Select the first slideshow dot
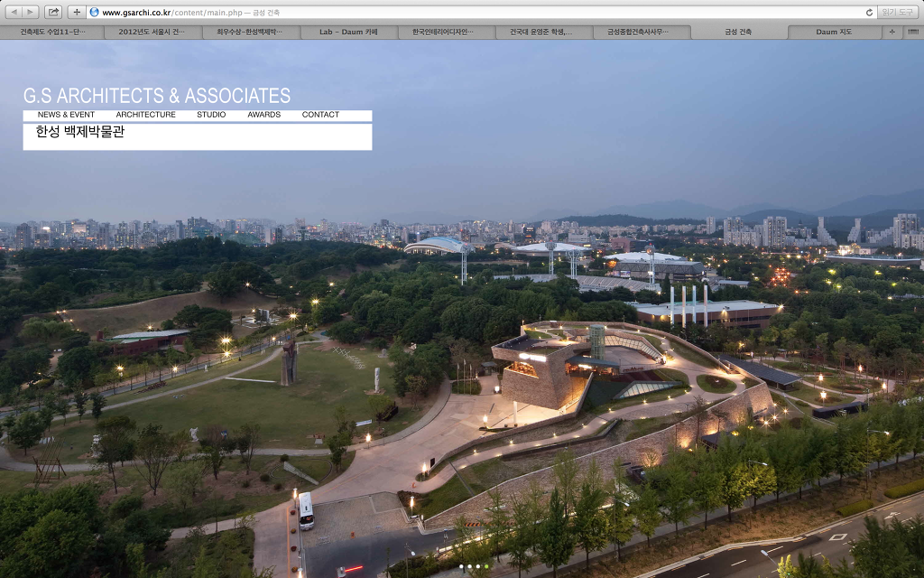This screenshot has height=578, width=924. (x=461, y=566)
